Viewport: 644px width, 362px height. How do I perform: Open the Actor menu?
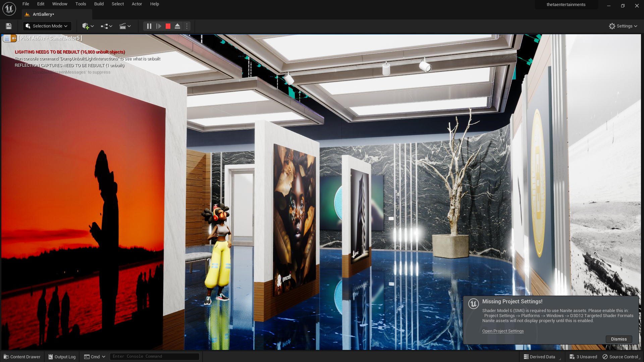click(137, 4)
